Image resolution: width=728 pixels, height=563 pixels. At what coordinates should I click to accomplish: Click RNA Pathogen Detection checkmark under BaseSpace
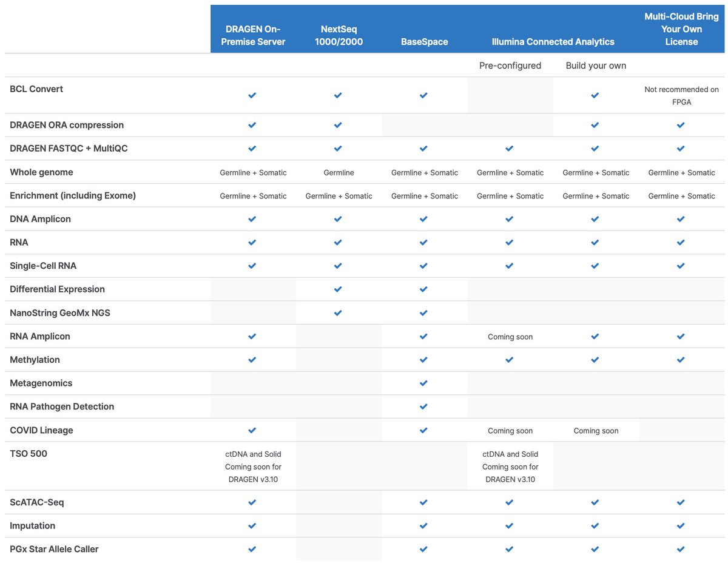pos(423,406)
